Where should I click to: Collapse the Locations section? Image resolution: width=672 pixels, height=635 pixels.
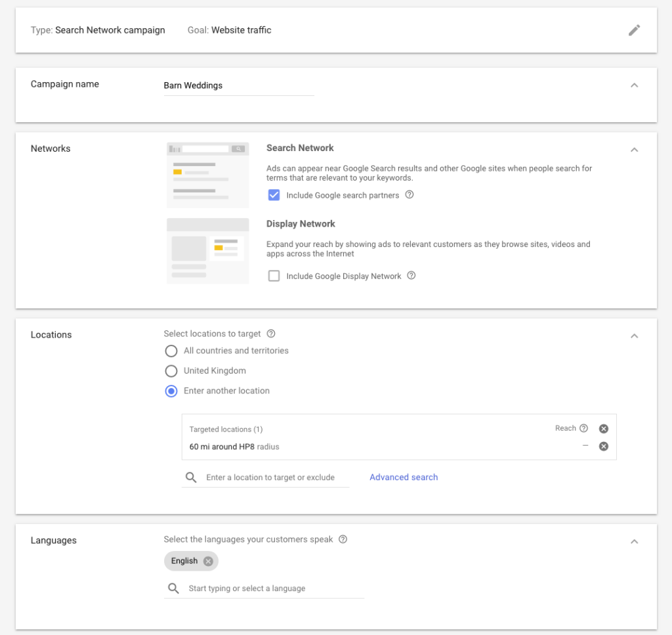point(635,336)
